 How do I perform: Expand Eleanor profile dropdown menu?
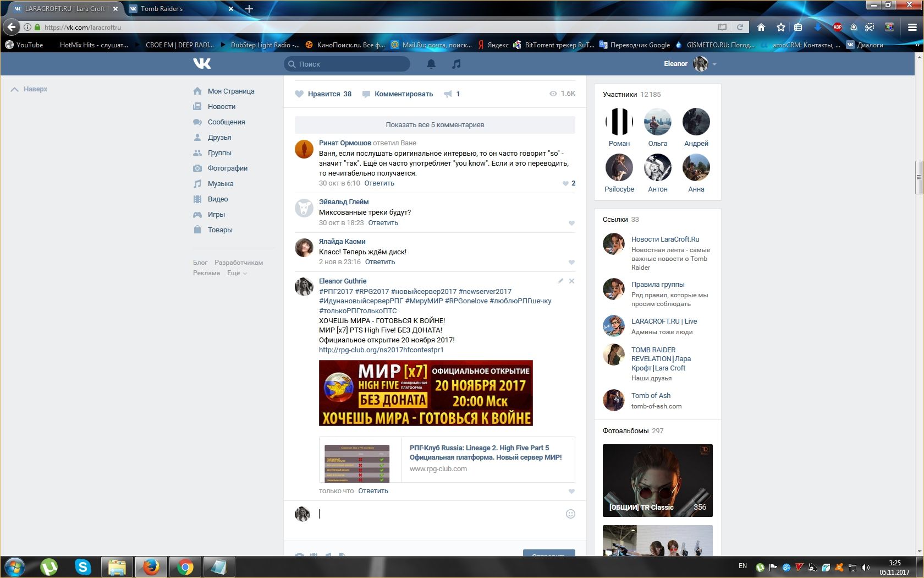pos(714,64)
